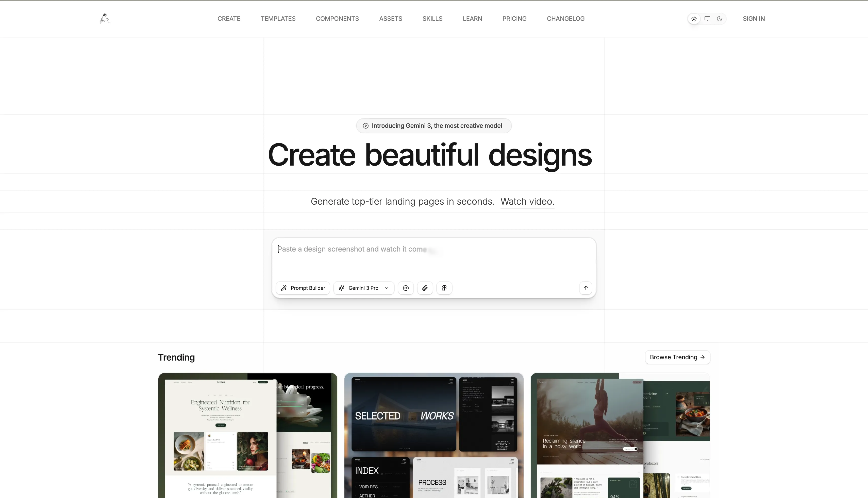Go to the Pricing page
Screen dimensions: 868x498
[x=514, y=19]
